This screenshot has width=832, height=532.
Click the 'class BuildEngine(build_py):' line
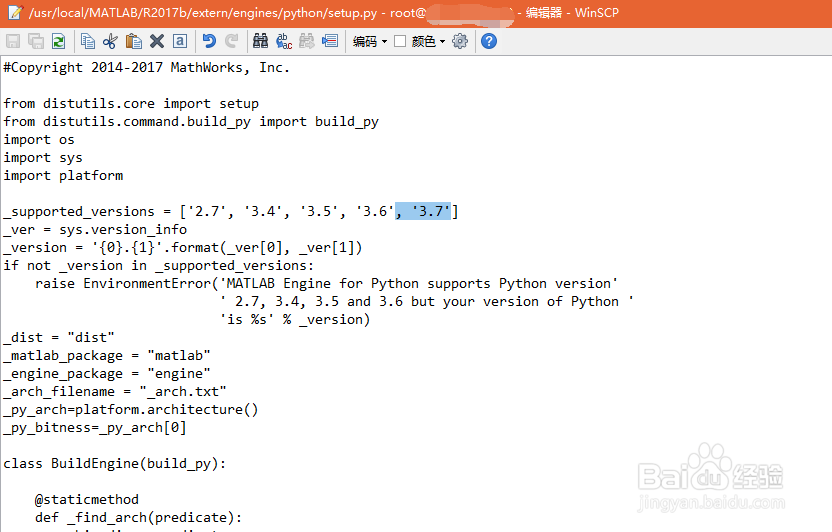115,464
